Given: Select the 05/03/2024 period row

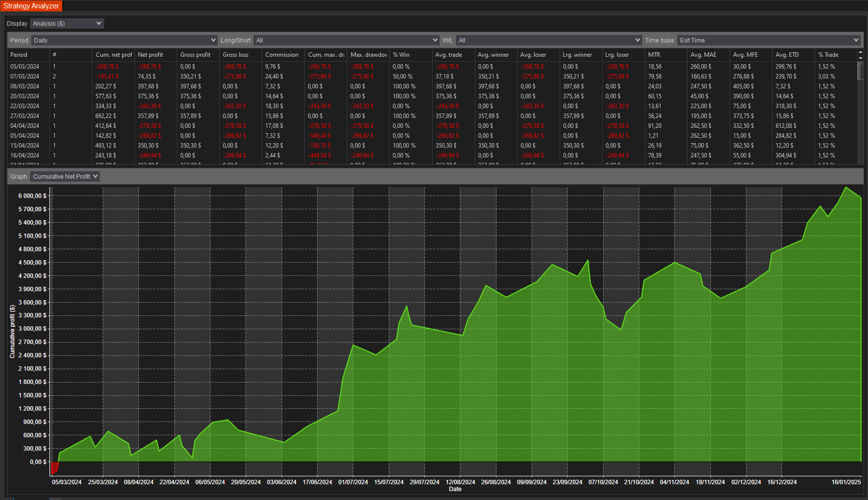Looking at the screenshot, I should [432, 67].
